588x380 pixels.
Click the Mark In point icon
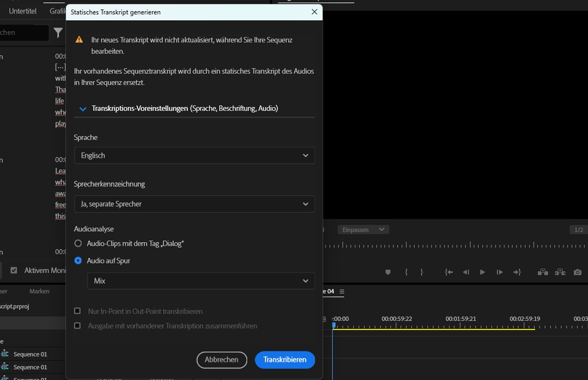pyautogui.click(x=406, y=272)
